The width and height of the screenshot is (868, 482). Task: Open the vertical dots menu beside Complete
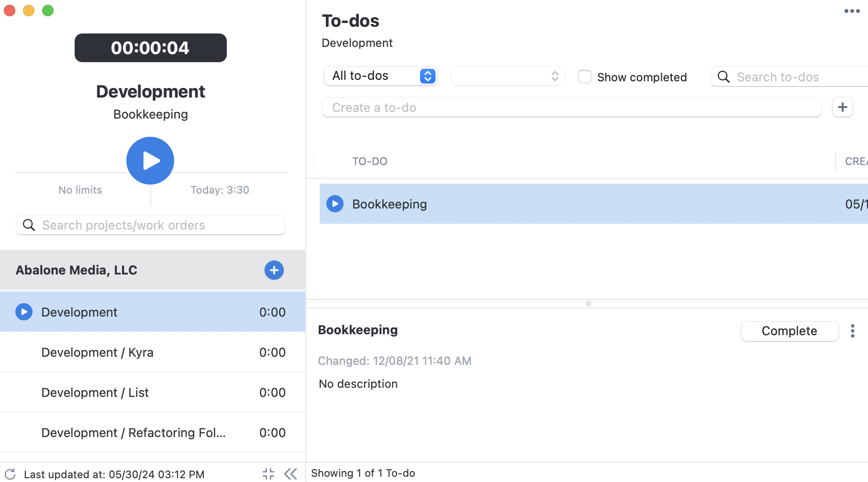[853, 331]
